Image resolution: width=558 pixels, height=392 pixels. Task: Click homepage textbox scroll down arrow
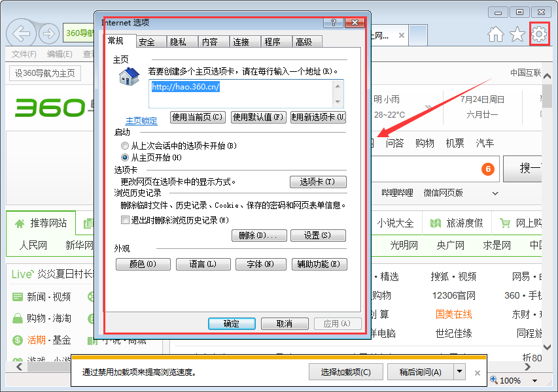click(338, 102)
